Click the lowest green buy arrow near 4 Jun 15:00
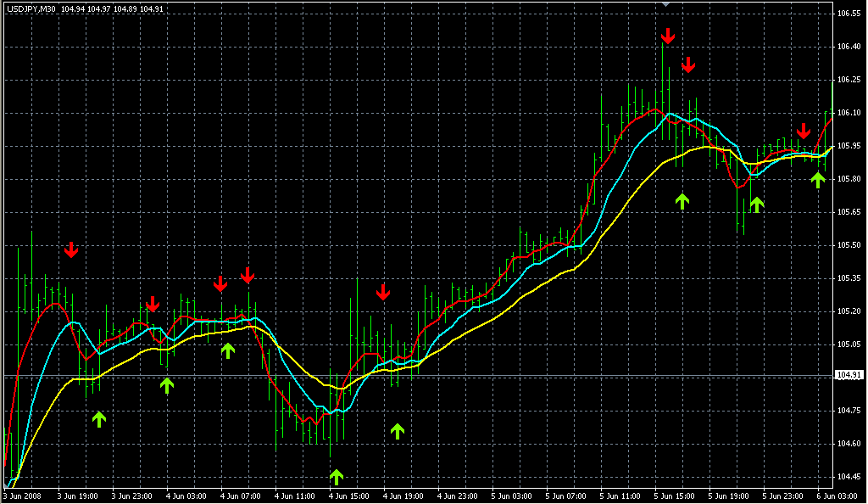Viewport: 868px width, 504px height. (337, 476)
